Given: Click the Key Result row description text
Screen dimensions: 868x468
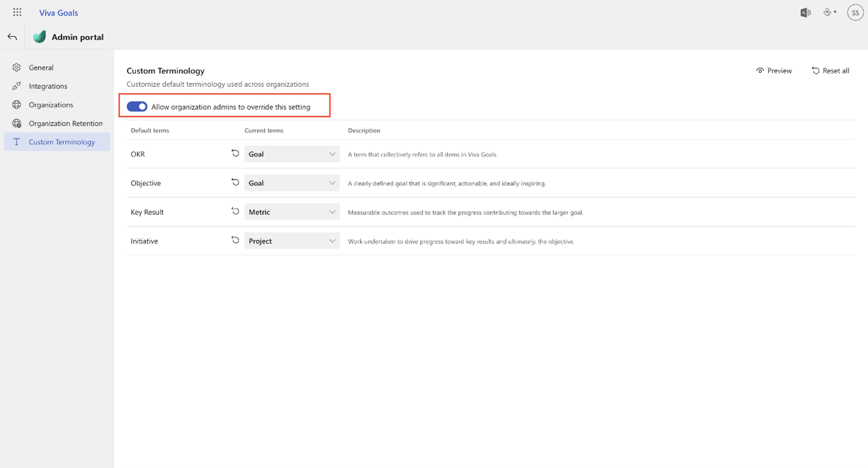Looking at the screenshot, I should [465, 212].
